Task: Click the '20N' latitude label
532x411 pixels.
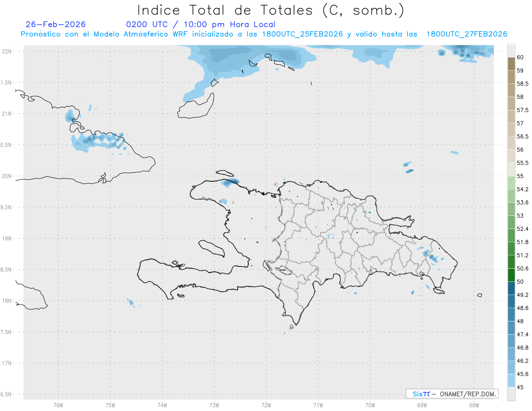Action: click(x=7, y=176)
